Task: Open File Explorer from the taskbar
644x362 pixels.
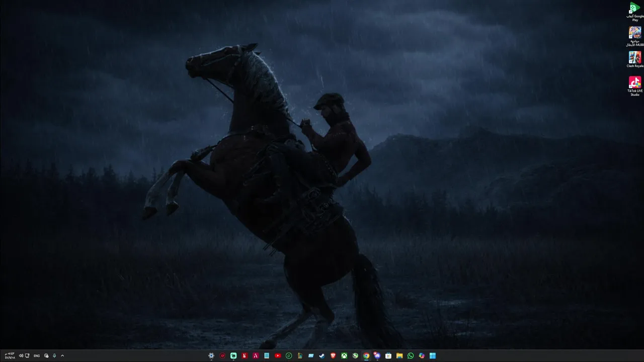Action: 399,355
